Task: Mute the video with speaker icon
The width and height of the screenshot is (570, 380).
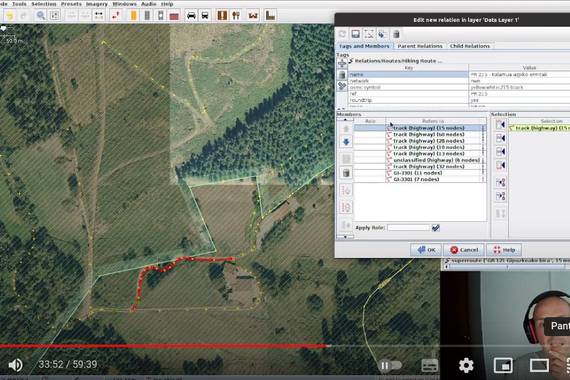Action: coord(15,365)
